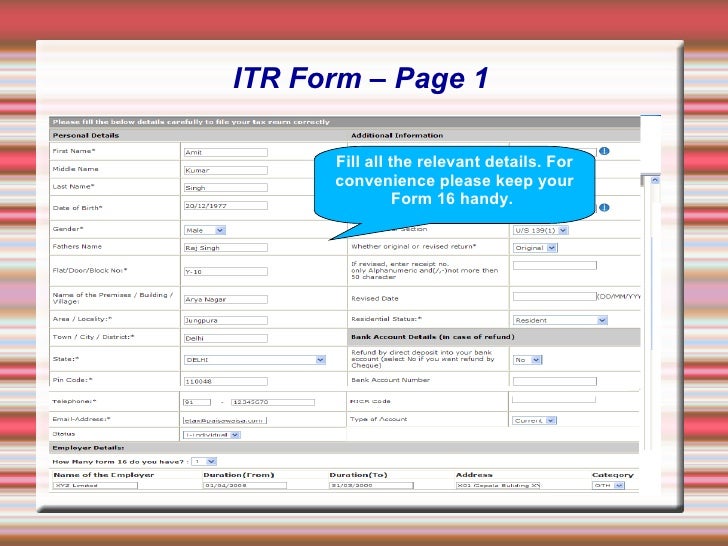Open the U/S 139(1) section dropdown
The height and width of the screenshot is (546, 728).
[x=540, y=230]
